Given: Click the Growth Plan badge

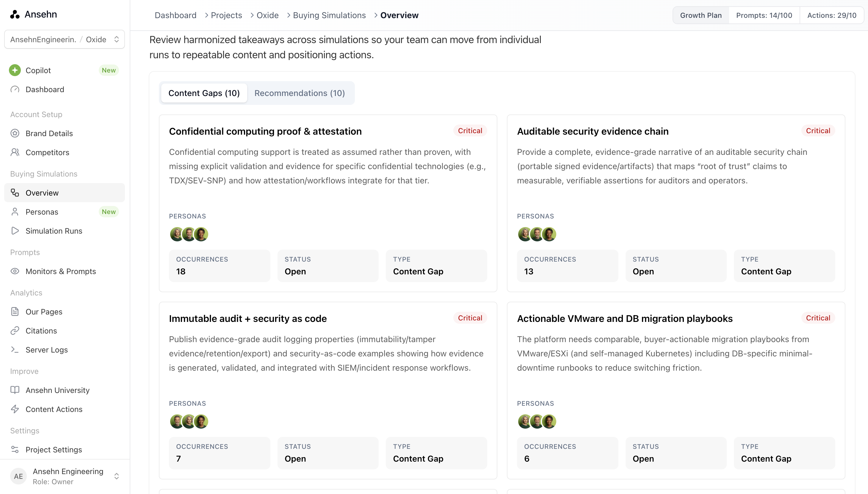Looking at the screenshot, I should [x=701, y=15].
